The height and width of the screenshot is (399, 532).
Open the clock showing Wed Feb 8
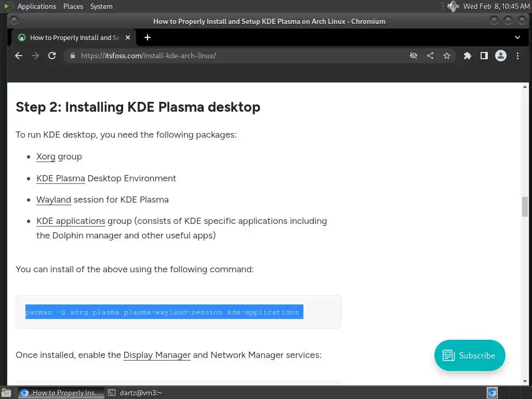pos(496,6)
